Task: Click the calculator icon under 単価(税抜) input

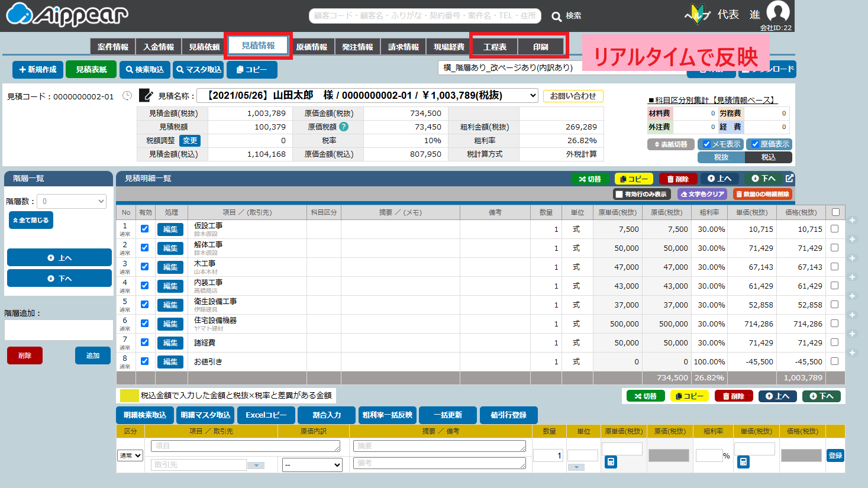Action: coord(744,462)
